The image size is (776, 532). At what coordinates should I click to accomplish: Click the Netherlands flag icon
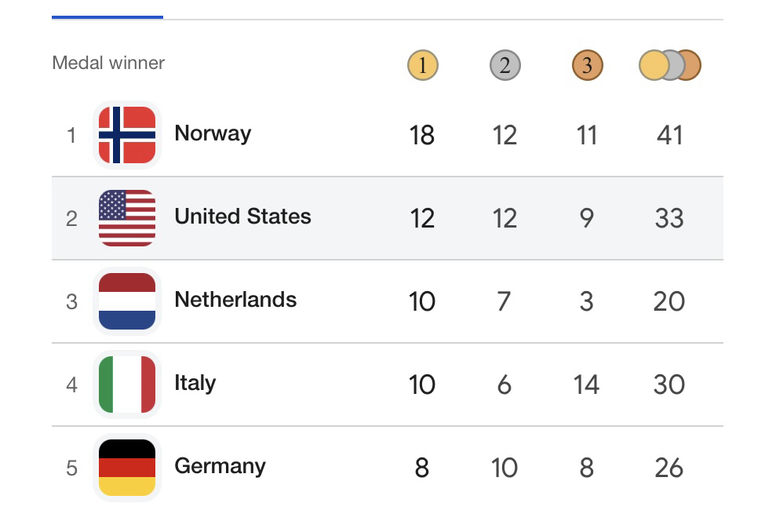point(127,301)
